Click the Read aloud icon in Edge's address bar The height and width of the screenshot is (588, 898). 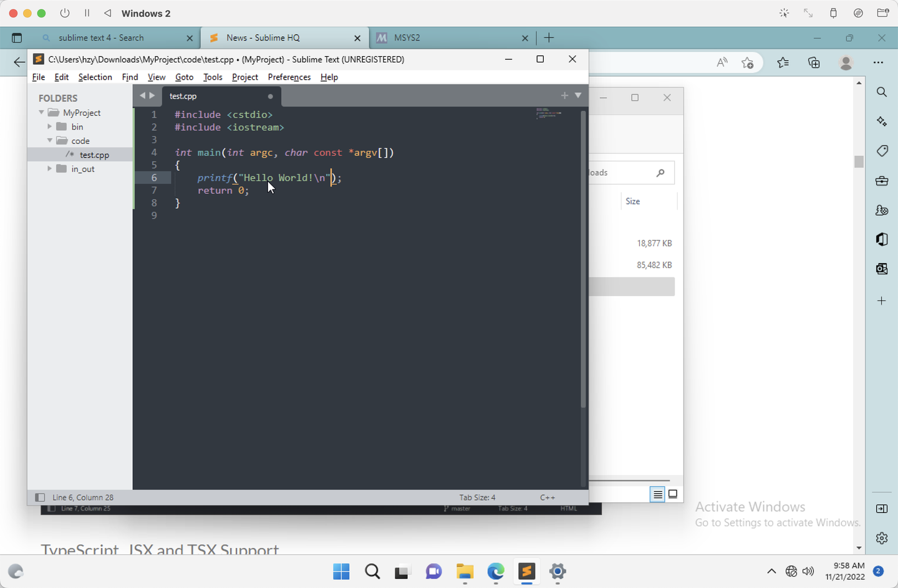point(722,62)
